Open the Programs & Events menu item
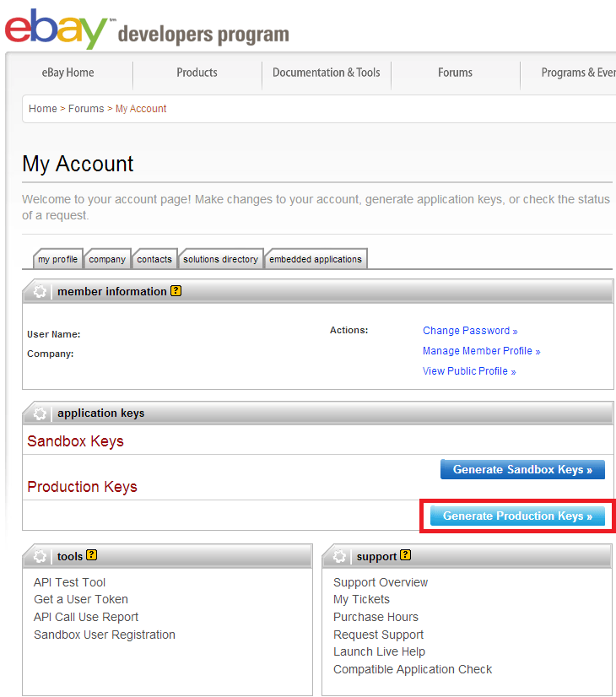Screen dimensions: 616x697 578,73
